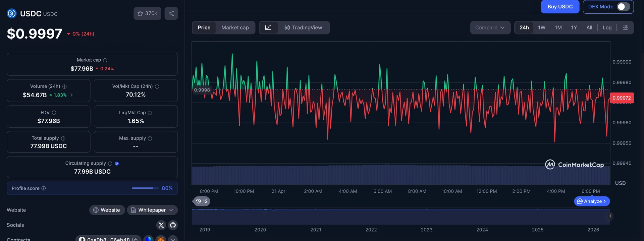The height and width of the screenshot is (241, 644).
Task: Click the USDC coin logo icon
Action: [x=12, y=13]
